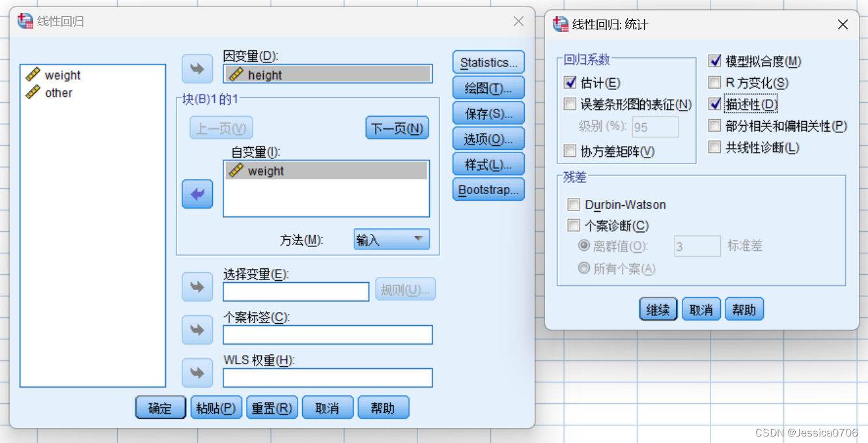Click 上一页(V) block button

[x=221, y=128]
